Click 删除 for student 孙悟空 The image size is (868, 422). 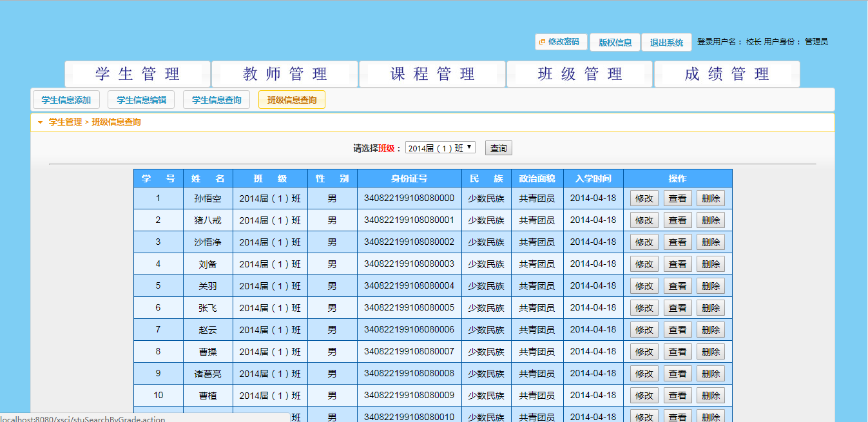[711, 198]
